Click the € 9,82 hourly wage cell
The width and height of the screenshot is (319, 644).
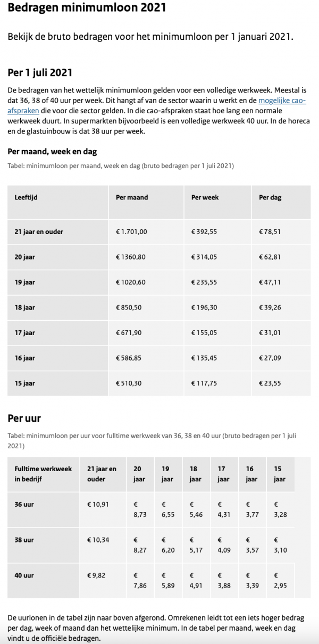pyautogui.click(x=96, y=575)
